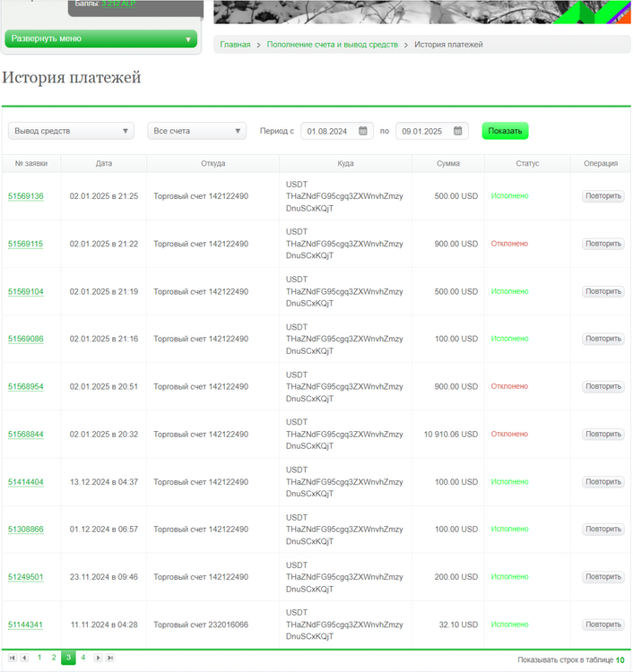Open request 51569115
The height and width of the screenshot is (672, 633).
point(25,244)
